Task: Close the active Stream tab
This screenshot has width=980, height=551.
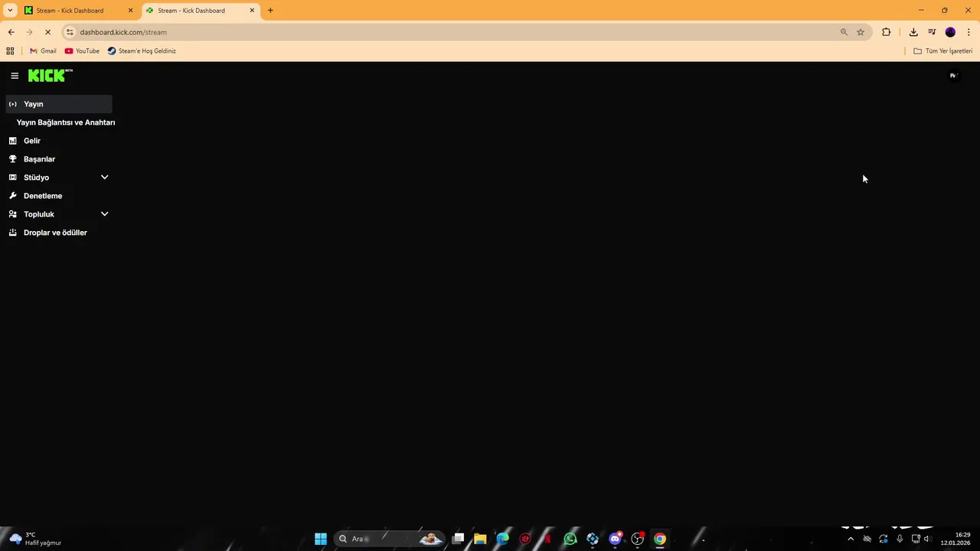Action: click(x=252, y=11)
